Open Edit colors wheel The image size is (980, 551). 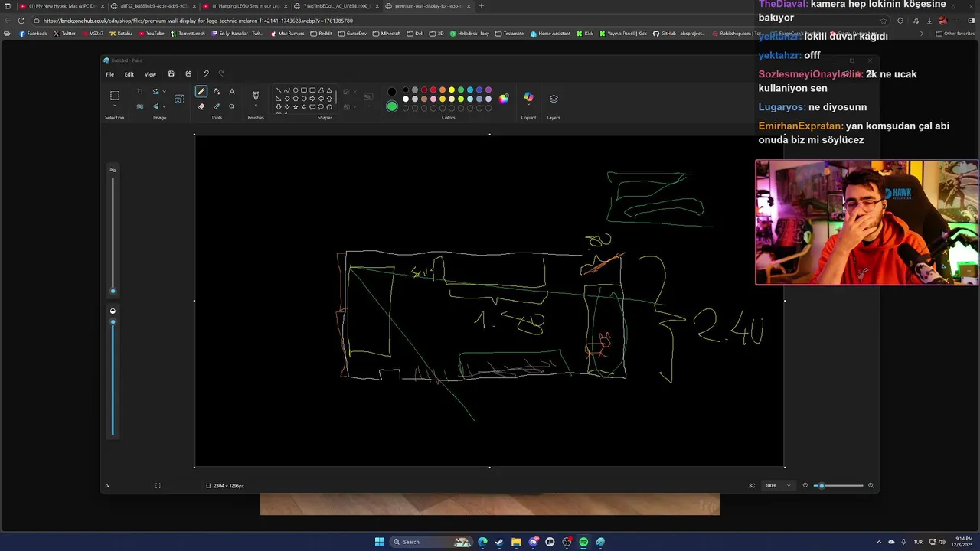(x=504, y=99)
